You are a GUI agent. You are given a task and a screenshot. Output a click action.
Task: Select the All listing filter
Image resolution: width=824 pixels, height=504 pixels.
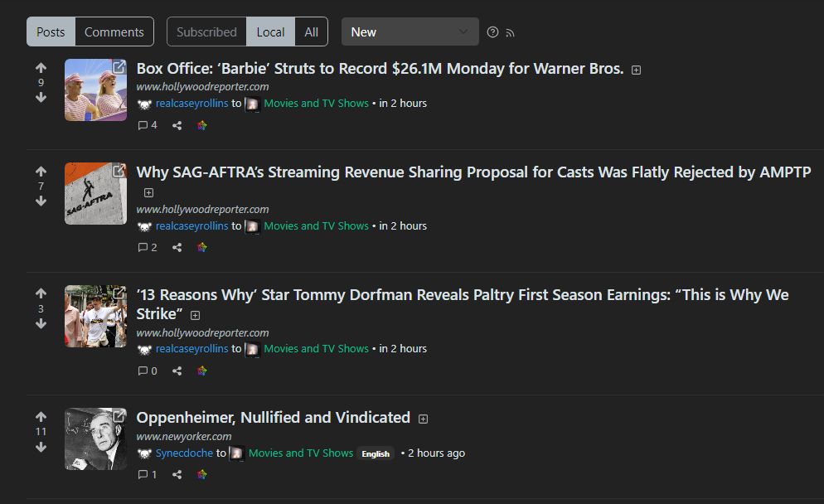[x=311, y=31]
